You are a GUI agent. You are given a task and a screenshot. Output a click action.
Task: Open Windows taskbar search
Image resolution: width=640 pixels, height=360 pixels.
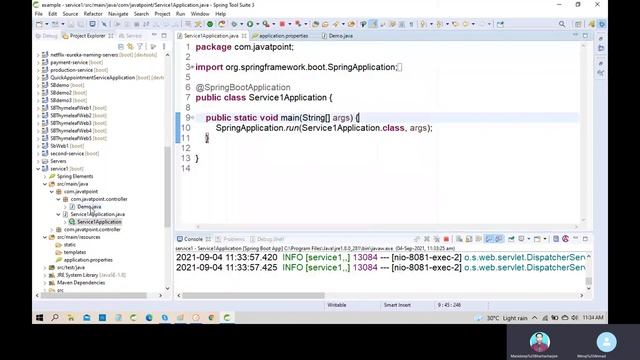55,318
